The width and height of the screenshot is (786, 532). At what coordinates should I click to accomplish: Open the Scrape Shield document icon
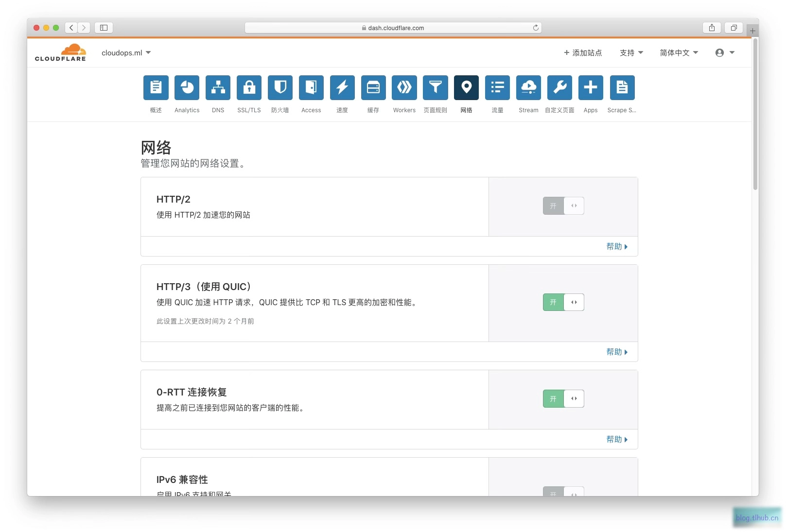[622, 87]
